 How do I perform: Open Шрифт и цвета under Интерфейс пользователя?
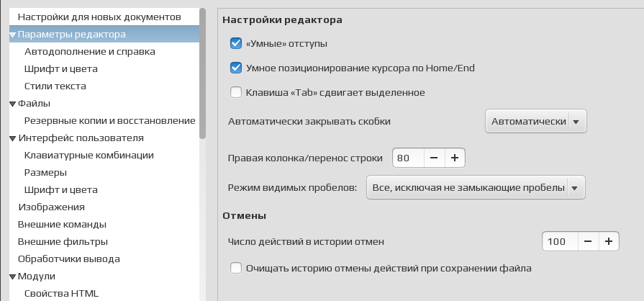[x=60, y=189]
